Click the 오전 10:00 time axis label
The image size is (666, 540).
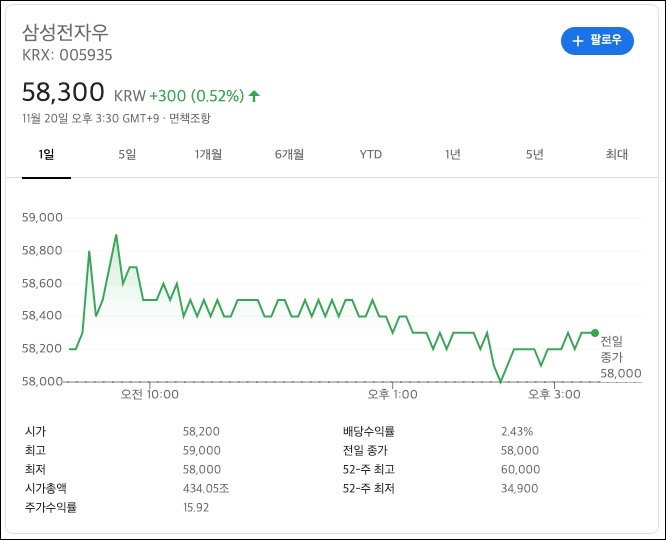pyautogui.click(x=150, y=394)
